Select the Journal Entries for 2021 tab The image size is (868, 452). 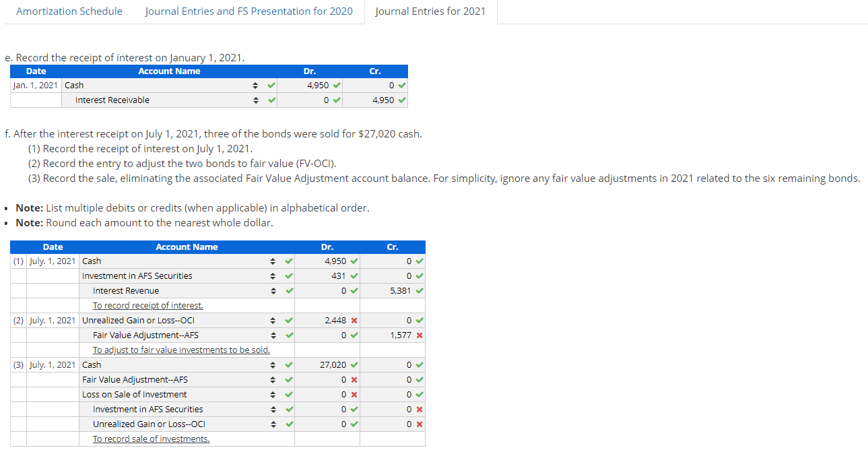430,11
